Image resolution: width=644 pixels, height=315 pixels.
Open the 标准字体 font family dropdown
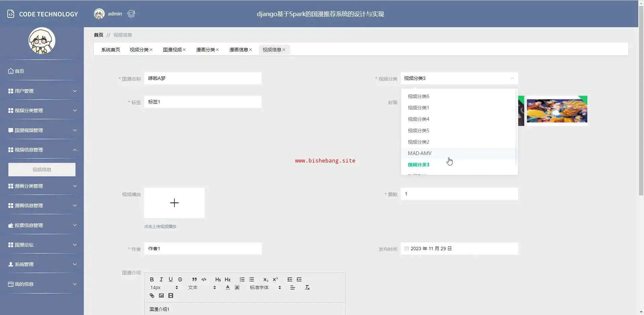coord(265,287)
